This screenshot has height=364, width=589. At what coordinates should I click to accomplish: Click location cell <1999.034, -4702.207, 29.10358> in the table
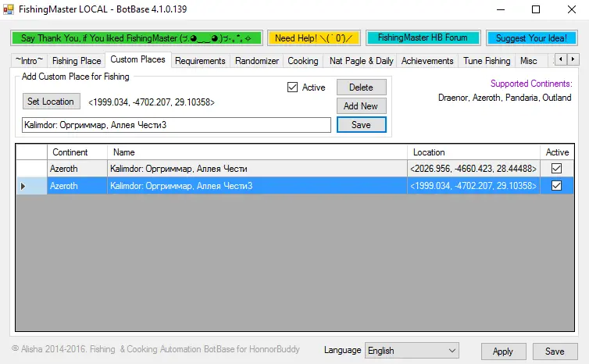click(473, 186)
